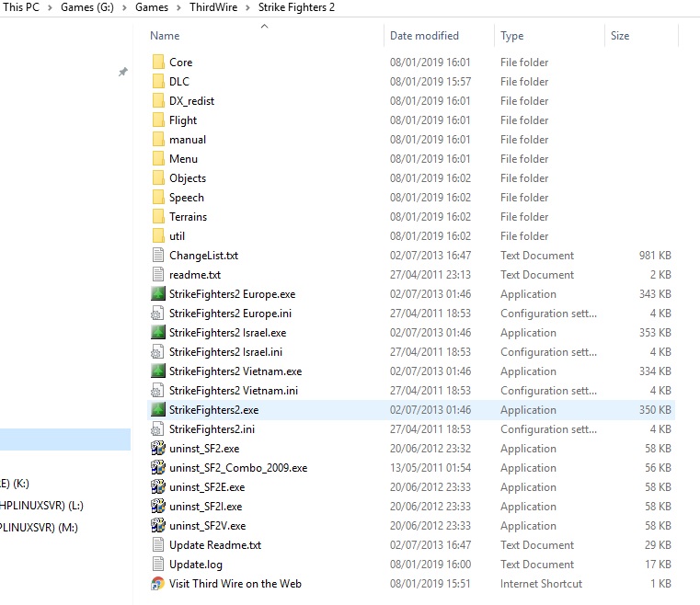Click the StrikeFighters2 Vietnam.ini config icon
700x605 pixels.
(157, 391)
